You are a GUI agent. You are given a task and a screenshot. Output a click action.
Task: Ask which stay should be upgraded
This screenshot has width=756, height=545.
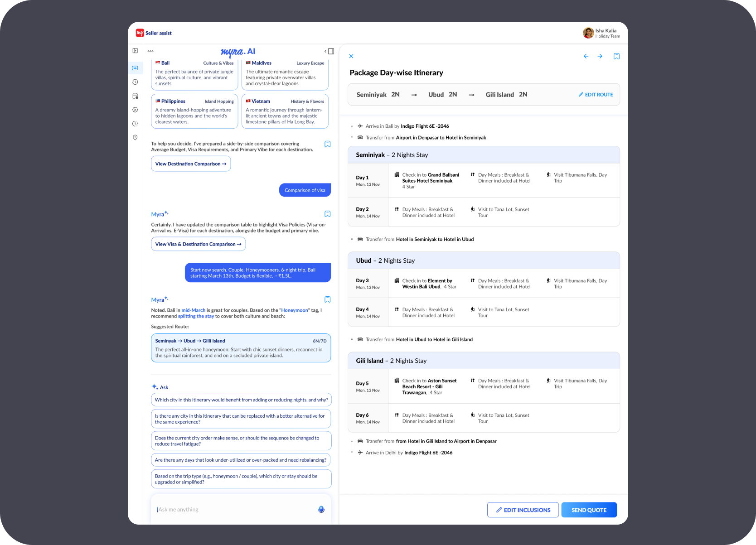tap(241, 479)
